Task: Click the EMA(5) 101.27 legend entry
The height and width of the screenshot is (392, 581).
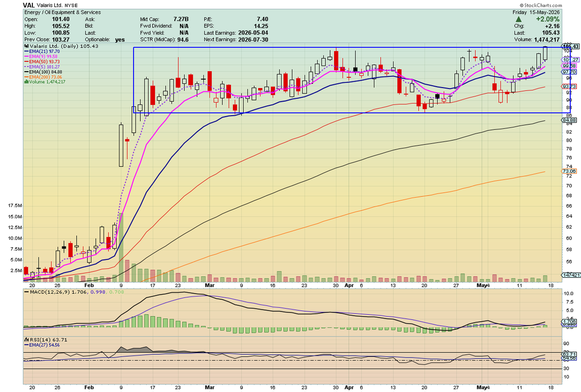Action: click(x=42, y=66)
